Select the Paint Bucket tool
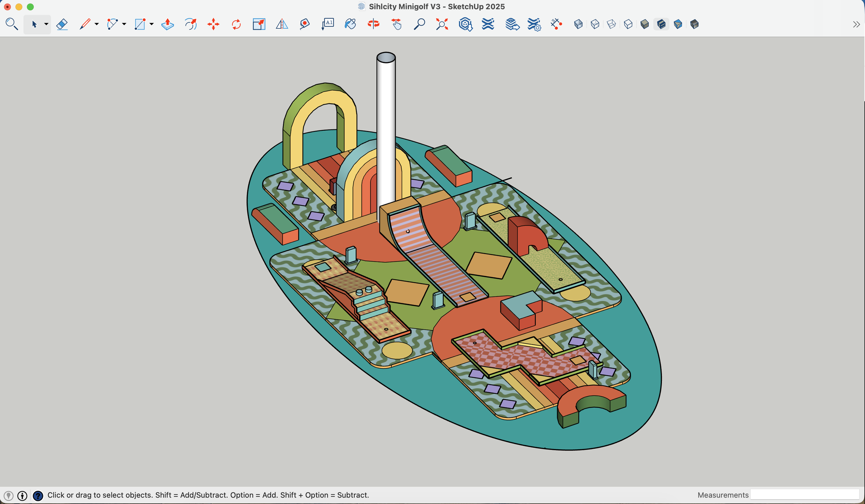This screenshot has width=865, height=504. (350, 24)
